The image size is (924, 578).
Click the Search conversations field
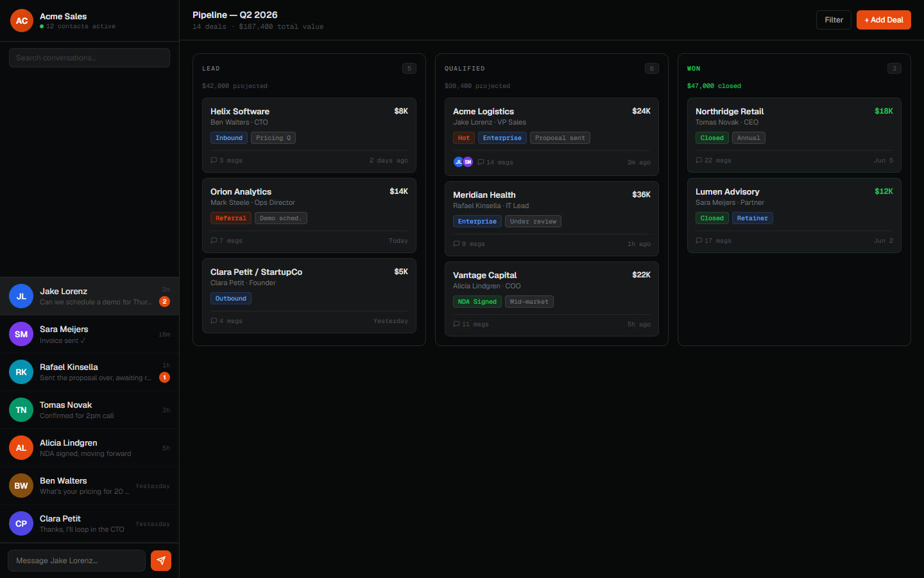pyautogui.click(x=89, y=58)
